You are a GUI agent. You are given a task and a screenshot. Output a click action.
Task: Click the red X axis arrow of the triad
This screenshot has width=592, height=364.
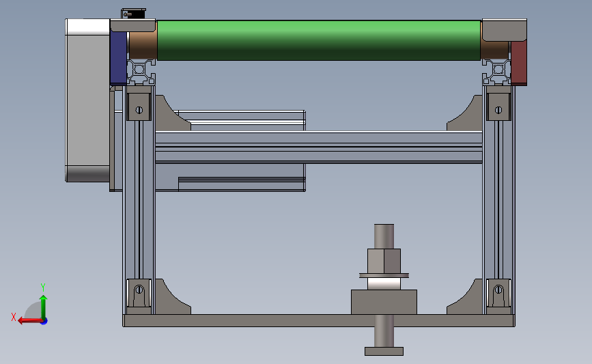tap(30, 320)
